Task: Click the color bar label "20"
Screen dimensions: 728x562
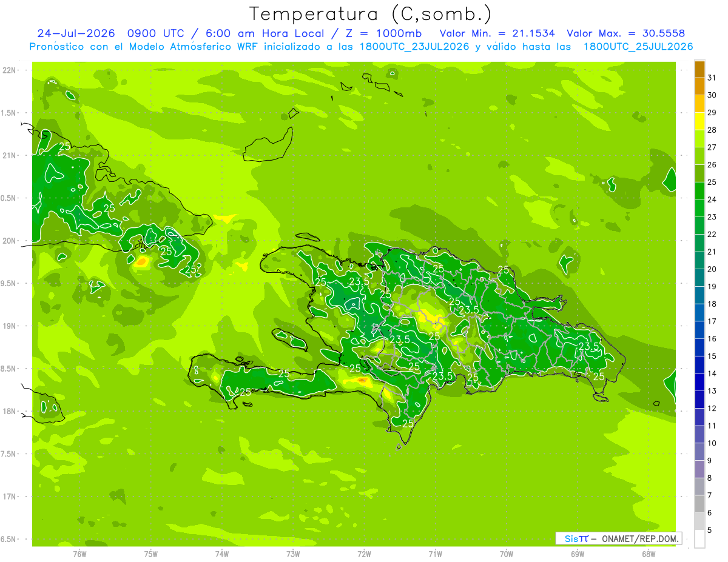Action: click(x=712, y=269)
